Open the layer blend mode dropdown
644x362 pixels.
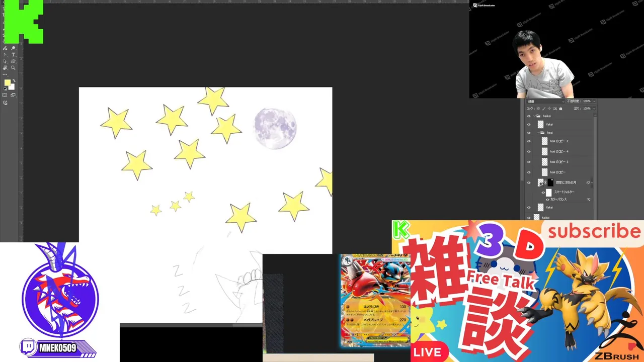coord(545,101)
